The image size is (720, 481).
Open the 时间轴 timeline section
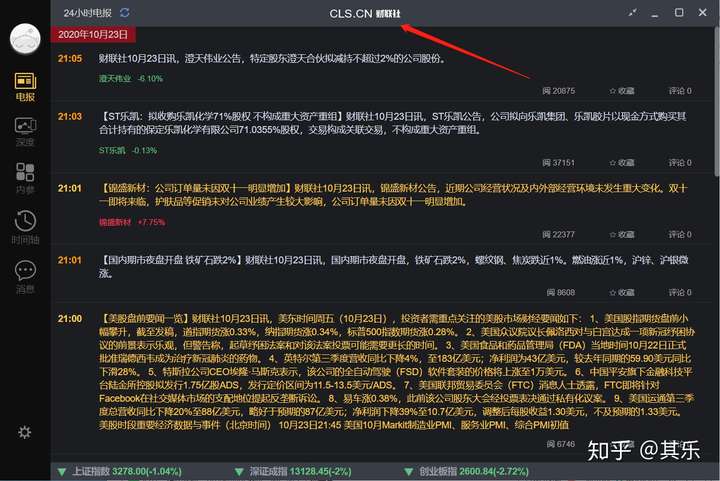pyautogui.click(x=25, y=228)
